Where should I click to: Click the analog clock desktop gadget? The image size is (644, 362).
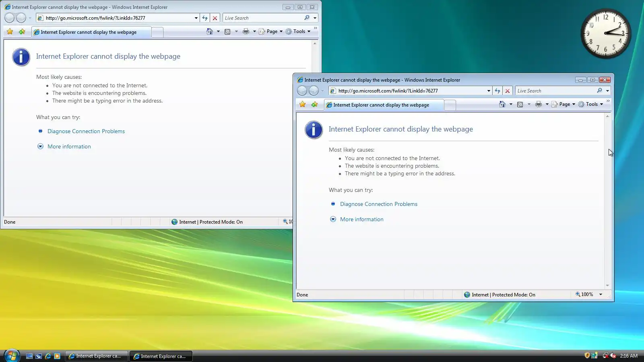(x=605, y=33)
